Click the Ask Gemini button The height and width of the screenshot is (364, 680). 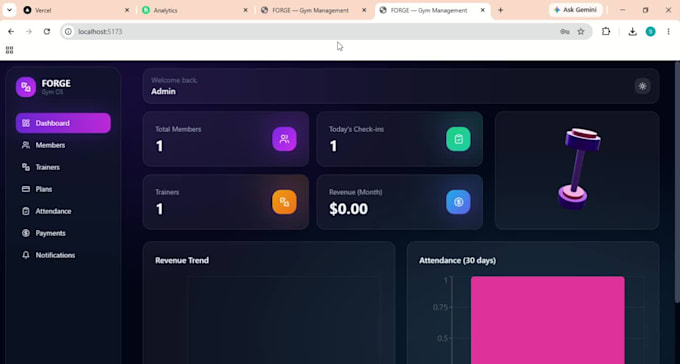[575, 10]
